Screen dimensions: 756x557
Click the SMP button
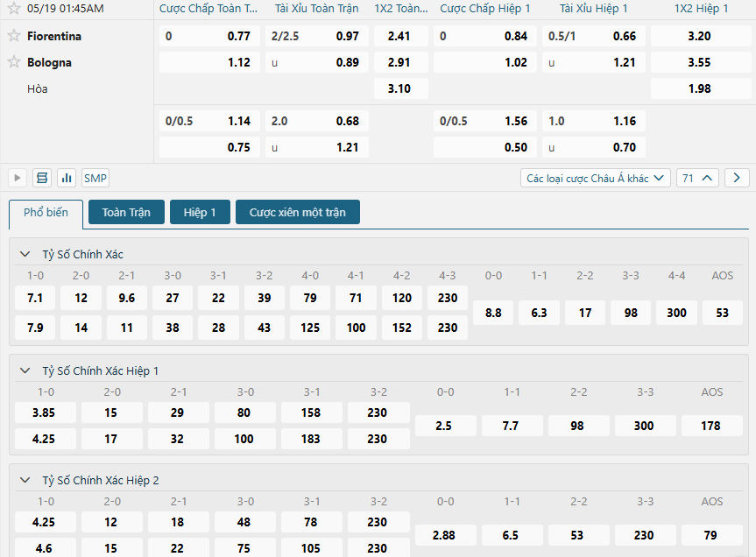(x=95, y=178)
